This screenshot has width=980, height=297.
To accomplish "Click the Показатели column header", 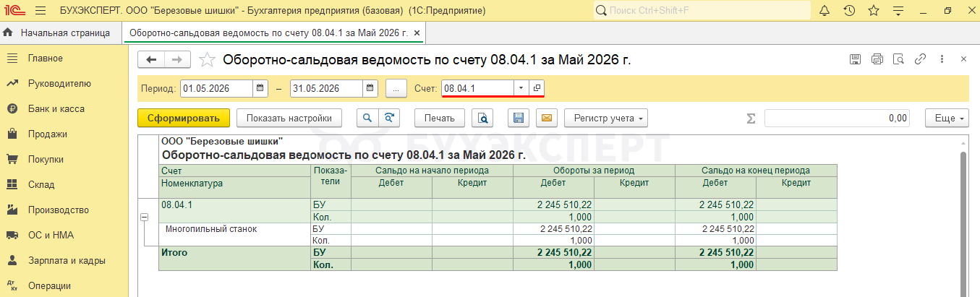I will pyautogui.click(x=331, y=176).
